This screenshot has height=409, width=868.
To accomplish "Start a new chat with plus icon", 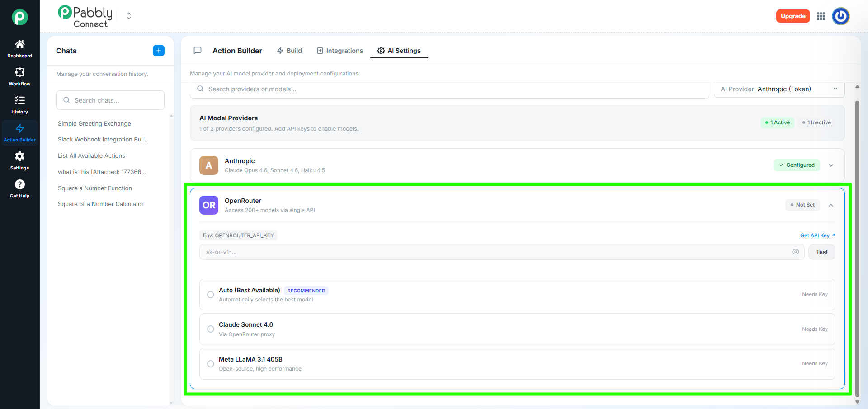I will [x=158, y=51].
